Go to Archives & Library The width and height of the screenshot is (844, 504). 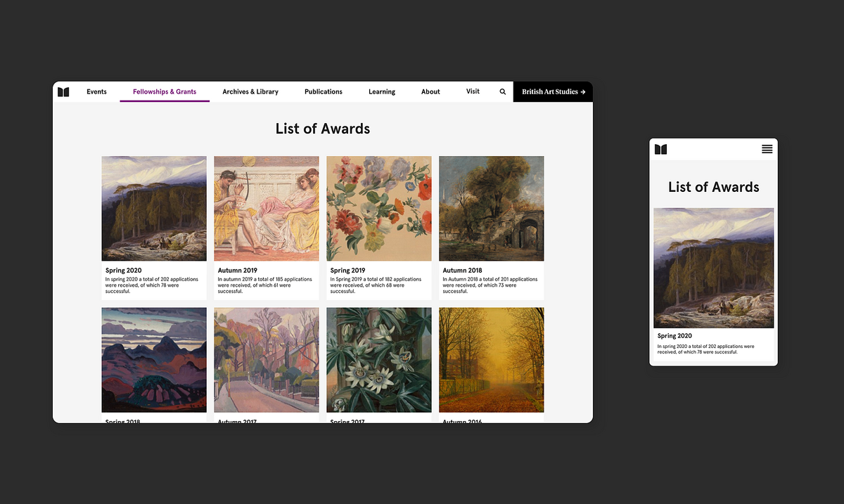tap(250, 92)
